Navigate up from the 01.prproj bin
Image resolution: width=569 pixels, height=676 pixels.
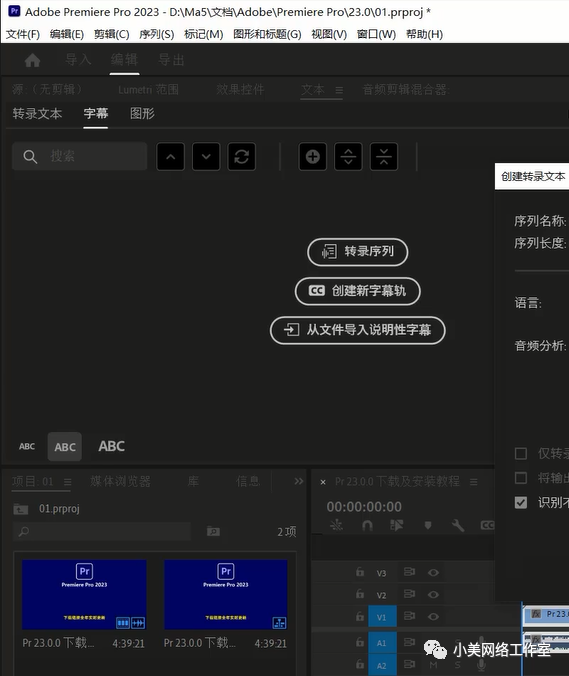click(x=21, y=509)
